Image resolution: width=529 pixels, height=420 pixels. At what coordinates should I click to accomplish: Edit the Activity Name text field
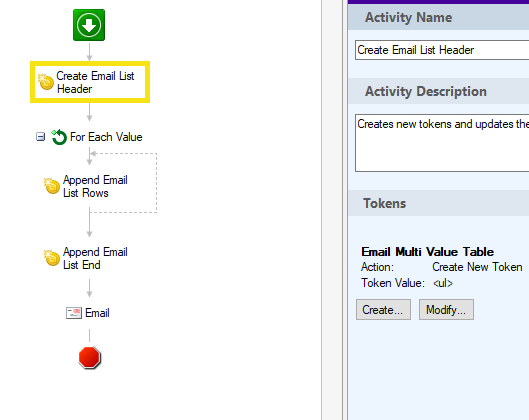(442, 50)
